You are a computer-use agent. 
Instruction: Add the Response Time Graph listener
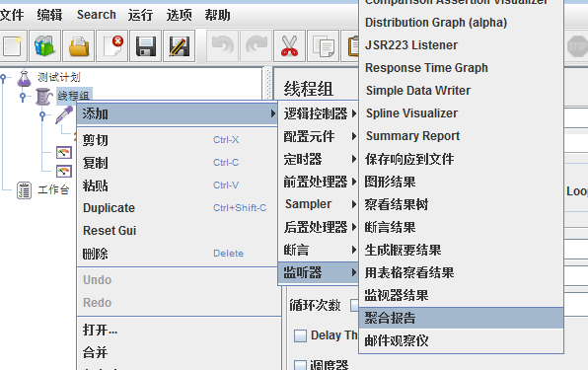(462, 68)
